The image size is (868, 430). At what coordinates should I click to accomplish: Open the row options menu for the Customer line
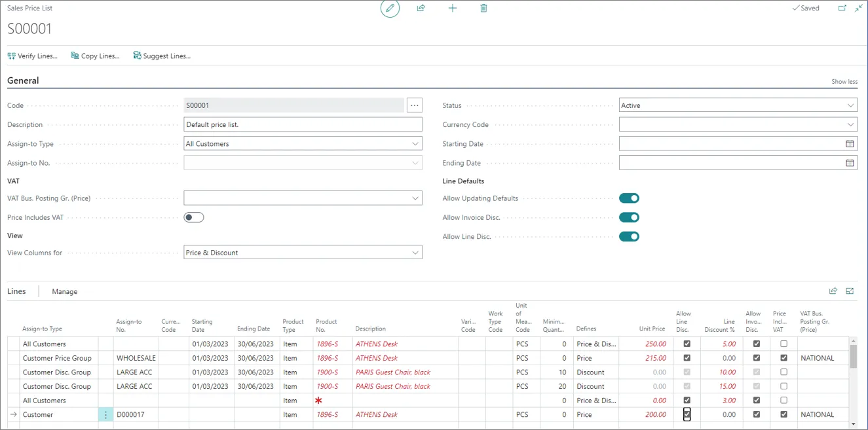click(x=105, y=415)
